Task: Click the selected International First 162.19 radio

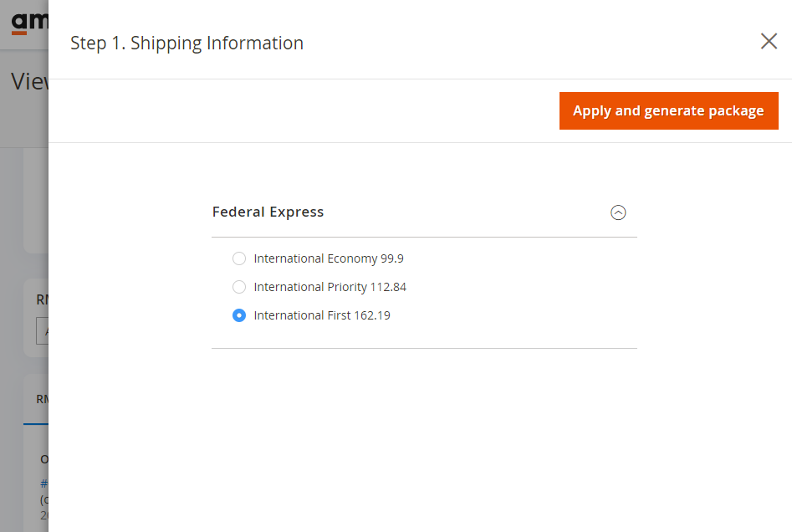Action: [238, 315]
